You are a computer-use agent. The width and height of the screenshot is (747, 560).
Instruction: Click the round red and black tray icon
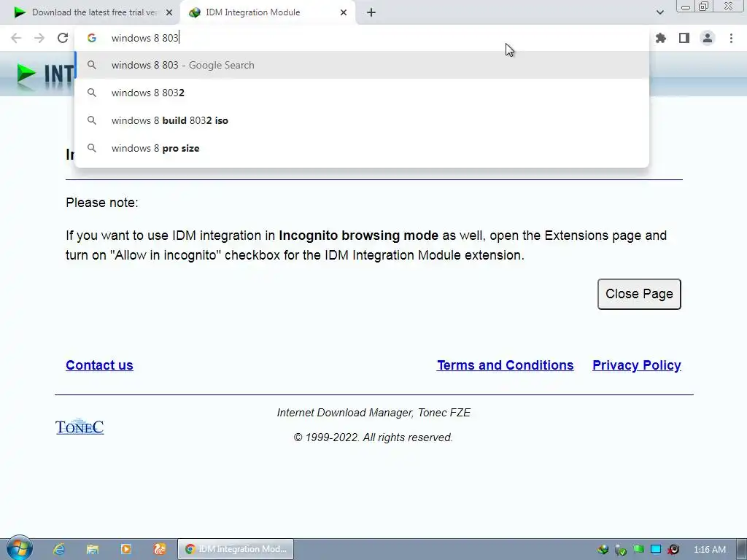point(673,550)
